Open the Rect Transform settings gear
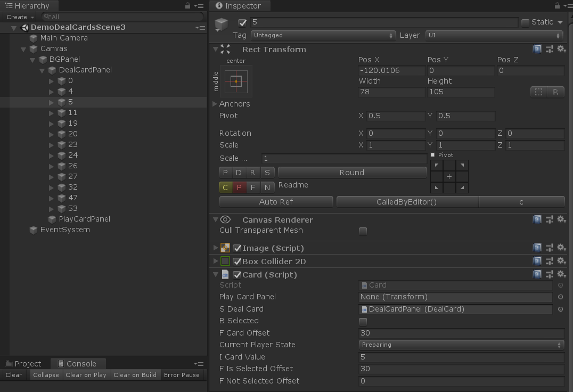Image resolution: width=573 pixels, height=392 pixels. pos(562,48)
